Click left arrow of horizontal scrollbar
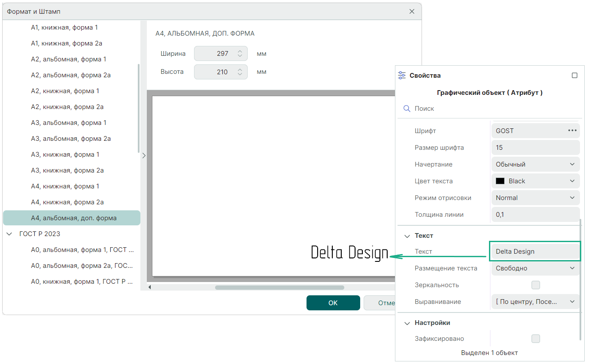Viewport: 589px width, 364px height. [150, 287]
